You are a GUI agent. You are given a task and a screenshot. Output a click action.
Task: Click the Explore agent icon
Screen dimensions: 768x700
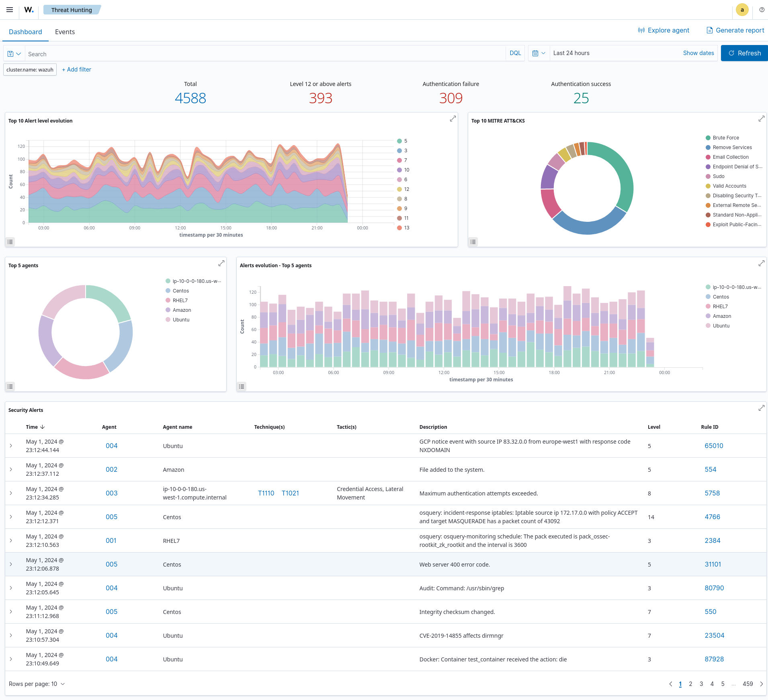642,30
